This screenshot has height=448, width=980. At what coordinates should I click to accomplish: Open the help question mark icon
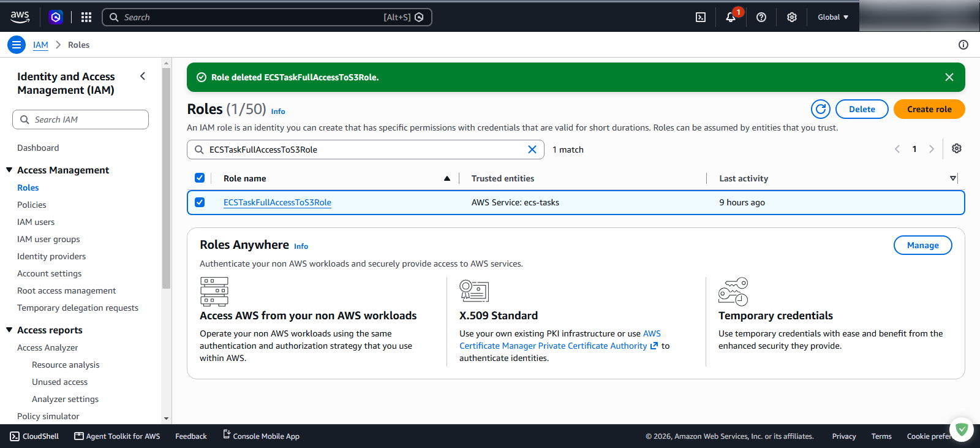point(761,17)
